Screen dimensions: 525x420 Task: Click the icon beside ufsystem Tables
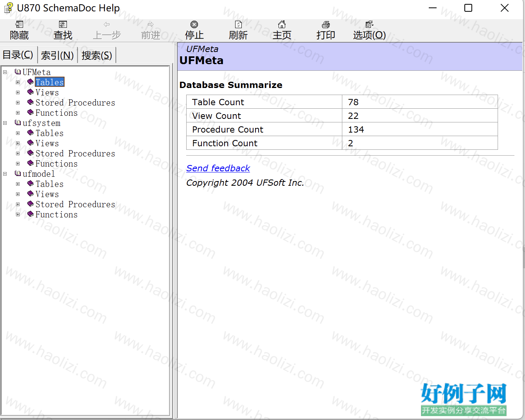tap(31, 133)
